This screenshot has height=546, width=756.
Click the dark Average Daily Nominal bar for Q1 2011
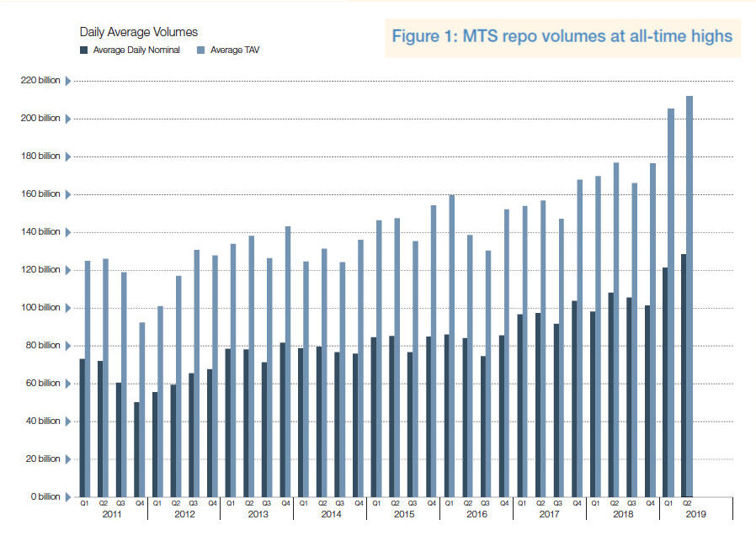83,428
